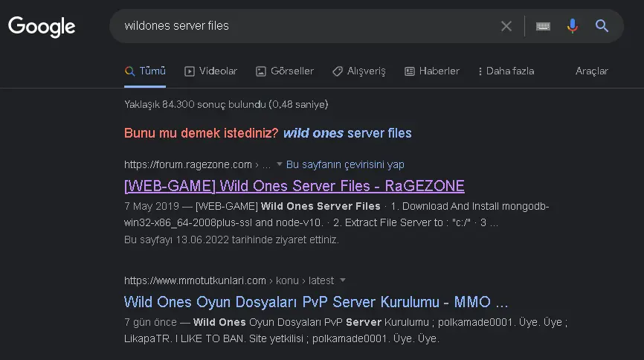
Task: Select the Tümü tab
Action: (x=145, y=71)
